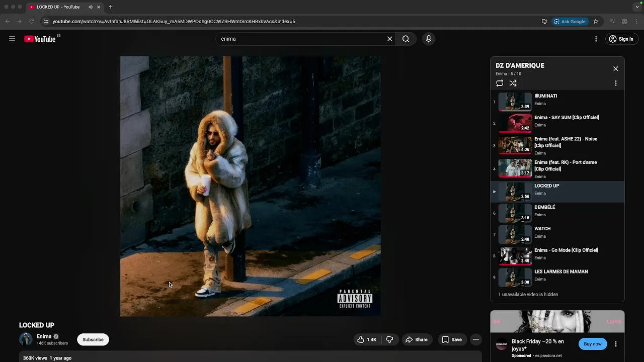
Task: Click the Sign in button
Action: pyautogui.click(x=621, y=39)
